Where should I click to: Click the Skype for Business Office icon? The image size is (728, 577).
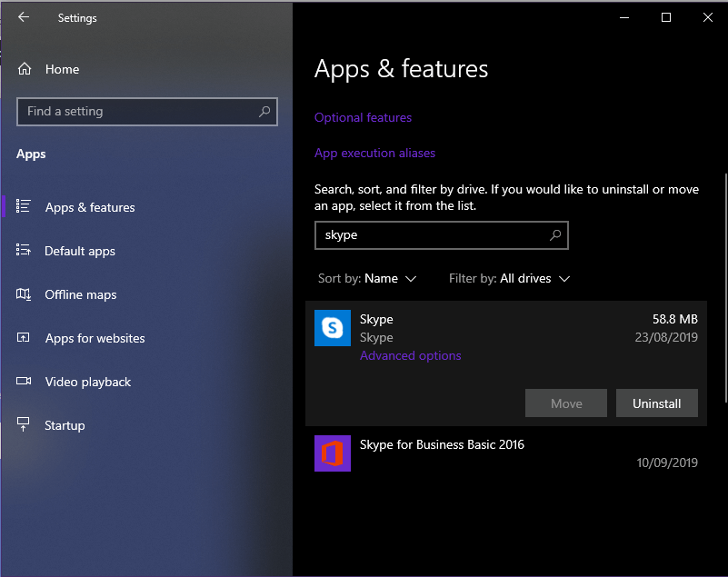(x=333, y=453)
